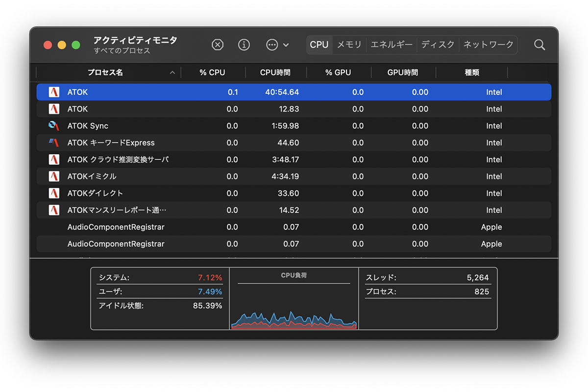Image resolution: width=588 pixels, height=392 pixels.
Task: Sort by 種類 column header
Action: (472, 73)
